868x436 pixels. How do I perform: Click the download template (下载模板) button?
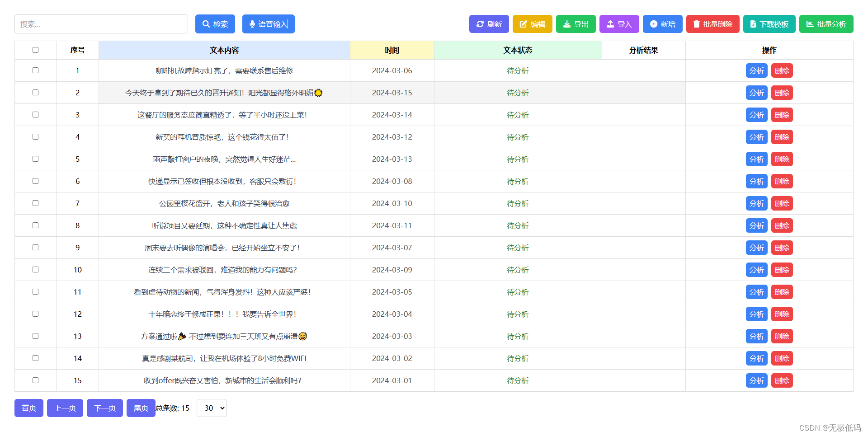pyautogui.click(x=769, y=24)
